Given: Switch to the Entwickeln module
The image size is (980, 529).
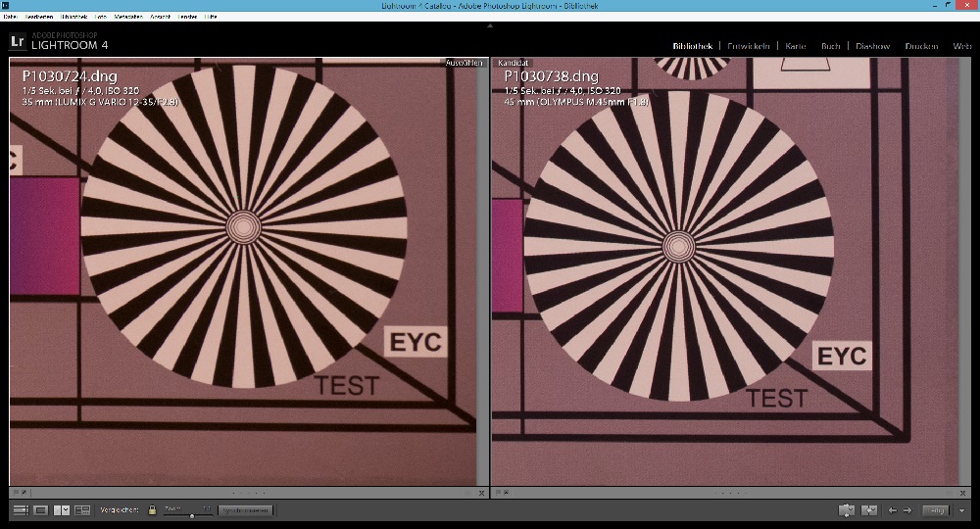Looking at the screenshot, I should [x=748, y=46].
